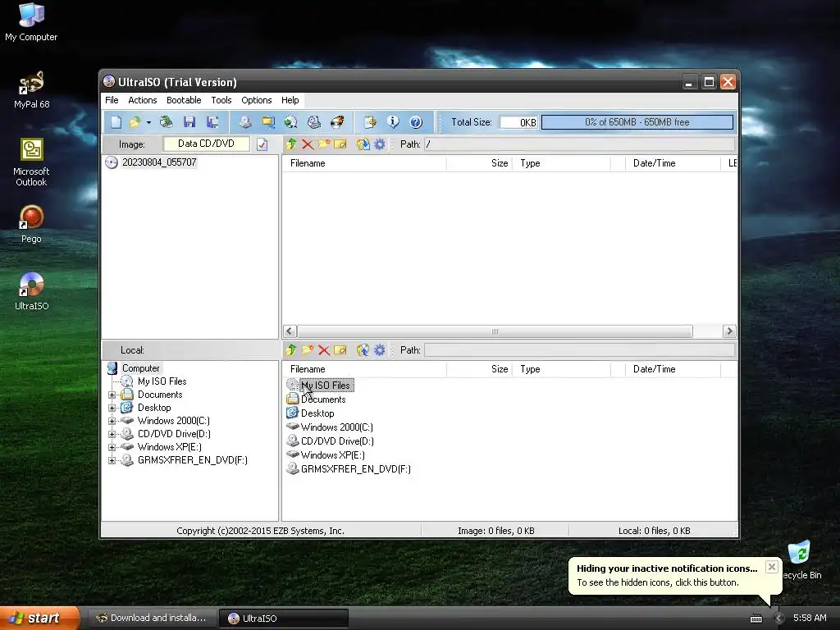Click the Register/enter code toolbar icon

370,122
